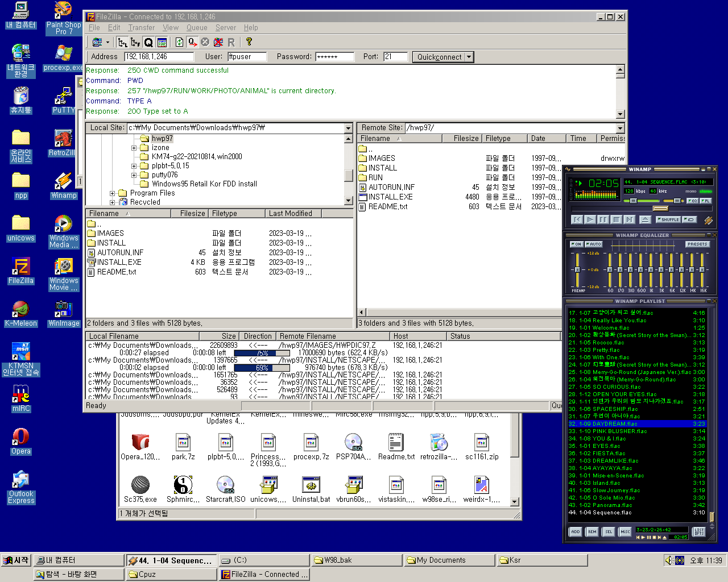728x582 pixels.
Task: Open the Transfer menu
Action: pos(141,27)
